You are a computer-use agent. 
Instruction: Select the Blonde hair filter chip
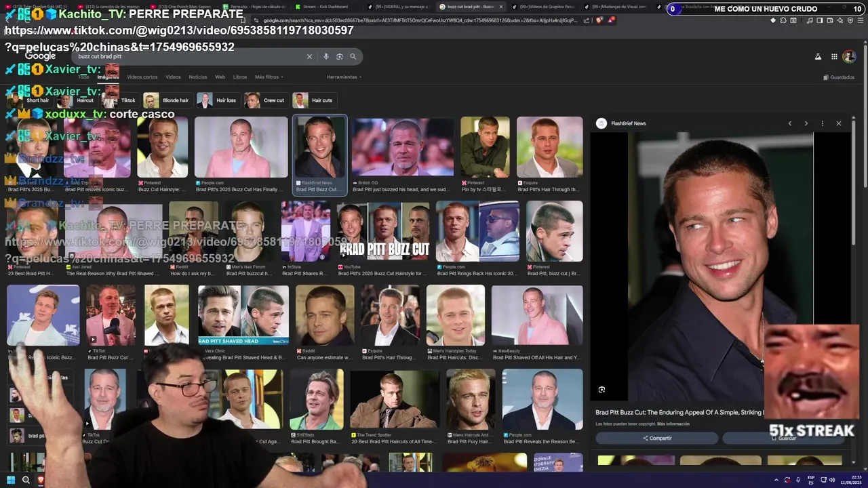pos(167,100)
